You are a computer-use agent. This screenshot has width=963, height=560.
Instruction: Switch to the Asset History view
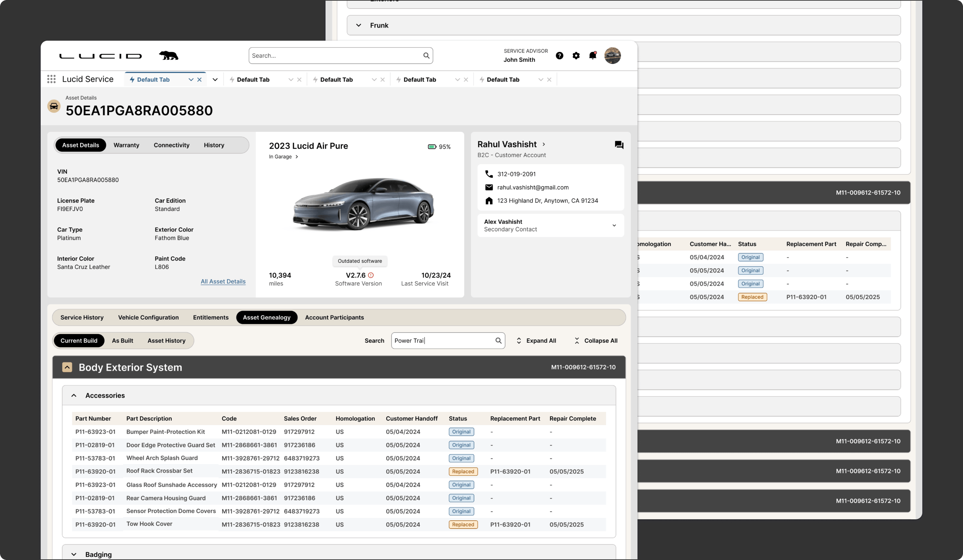(166, 340)
